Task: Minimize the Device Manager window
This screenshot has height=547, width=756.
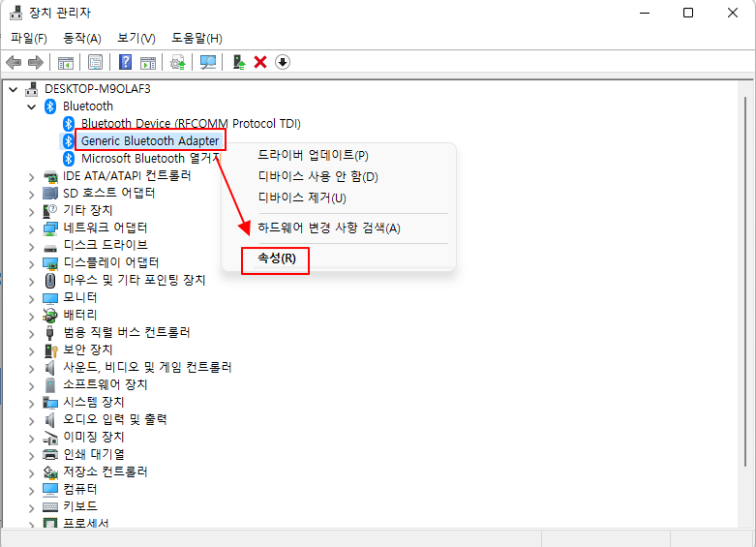Action: [645, 13]
